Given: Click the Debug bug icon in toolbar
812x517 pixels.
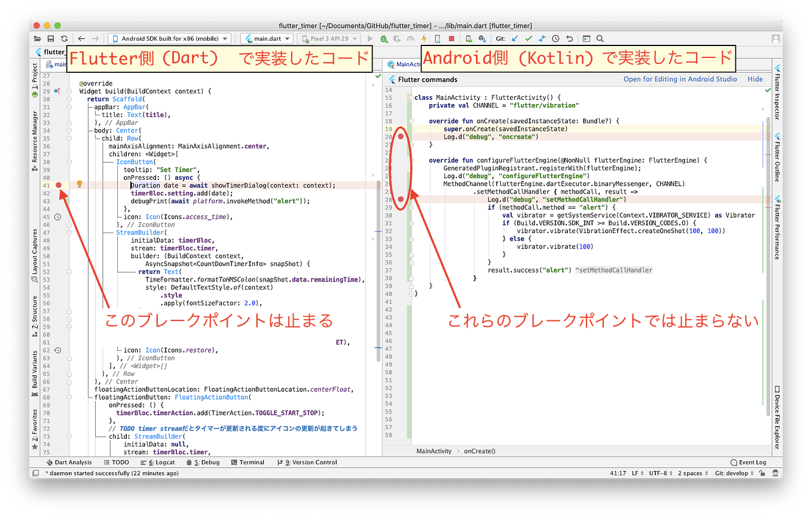Looking at the screenshot, I should [384, 38].
